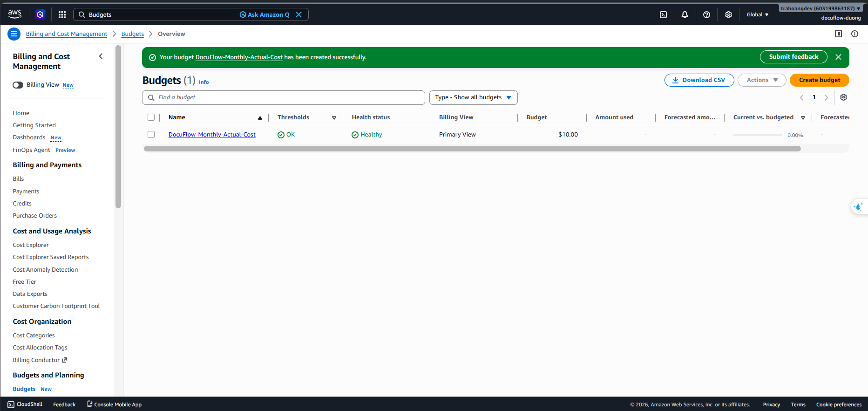The height and width of the screenshot is (411, 868).
Task: Open Cost Categories in the sidebar
Action: 34,336
